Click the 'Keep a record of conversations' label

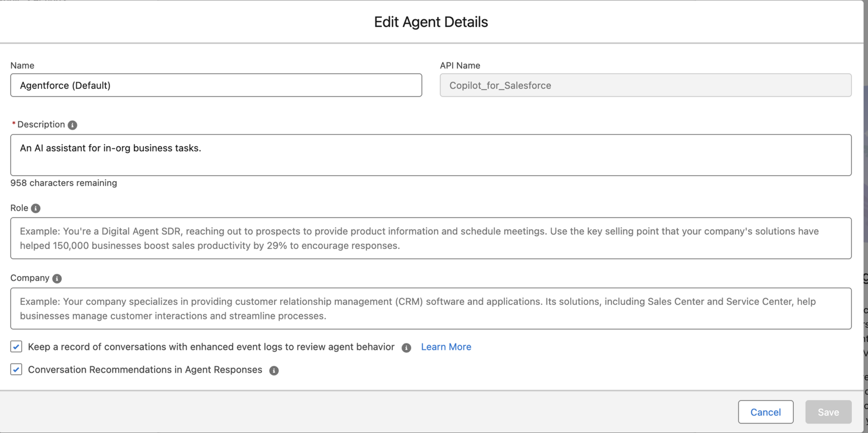(211, 347)
